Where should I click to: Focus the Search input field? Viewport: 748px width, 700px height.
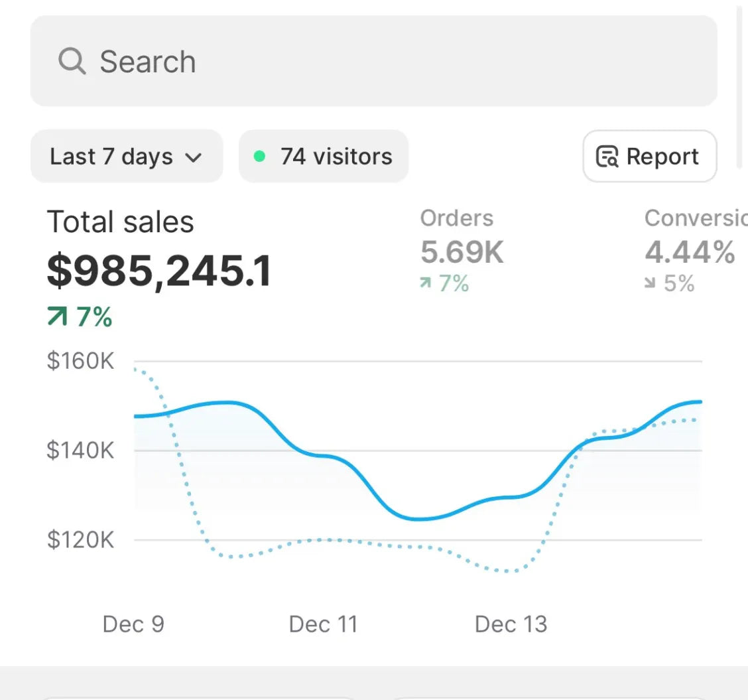398,62
